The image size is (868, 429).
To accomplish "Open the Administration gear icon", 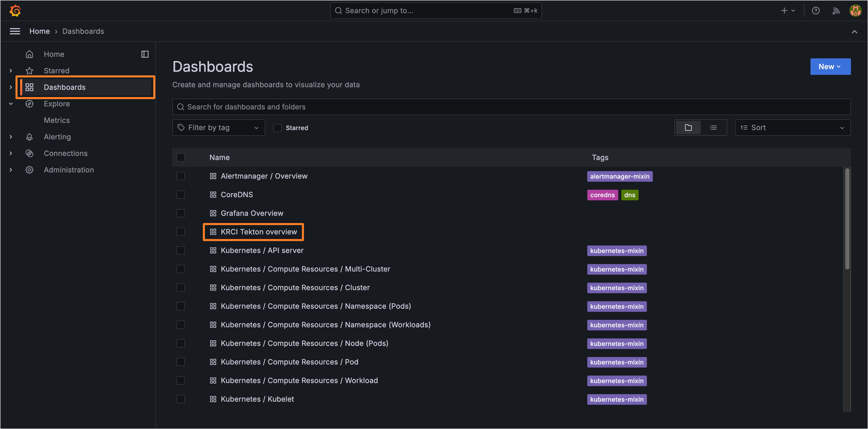I will pos(29,170).
